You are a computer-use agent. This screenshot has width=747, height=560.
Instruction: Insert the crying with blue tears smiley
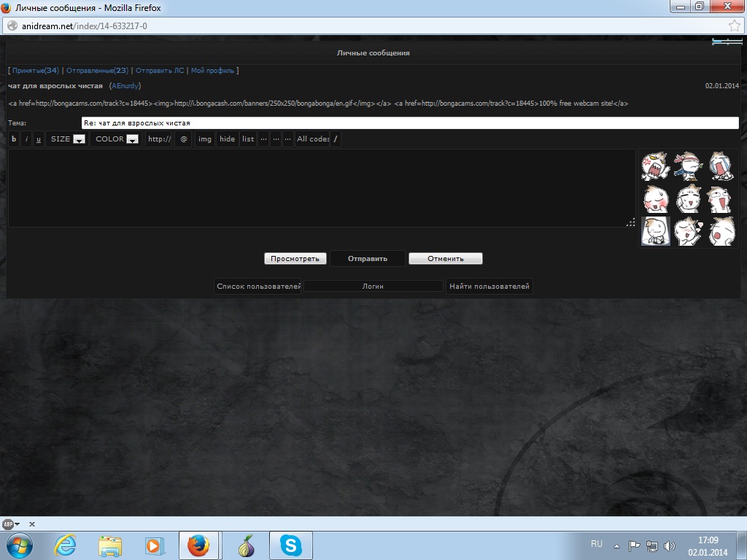click(x=721, y=166)
